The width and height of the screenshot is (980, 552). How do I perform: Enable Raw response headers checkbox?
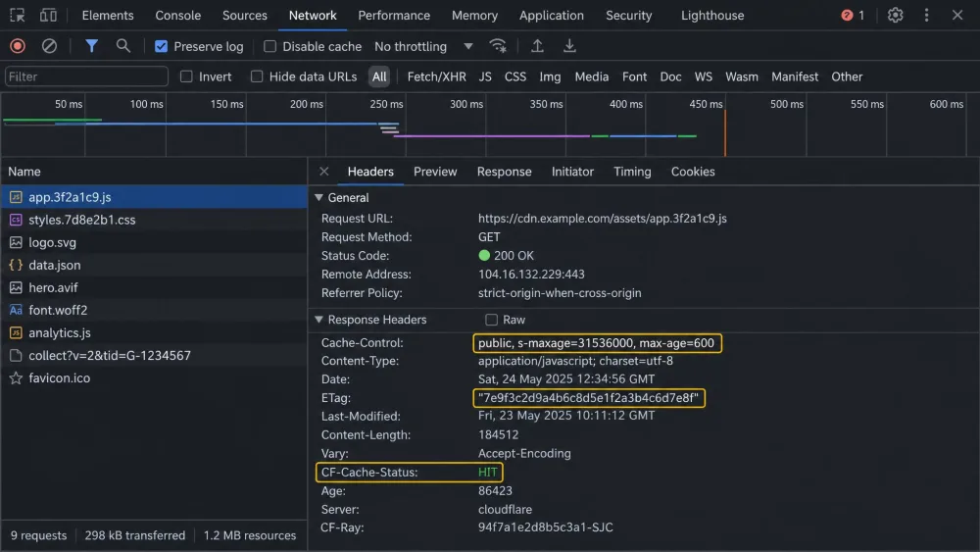click(491, 320)
